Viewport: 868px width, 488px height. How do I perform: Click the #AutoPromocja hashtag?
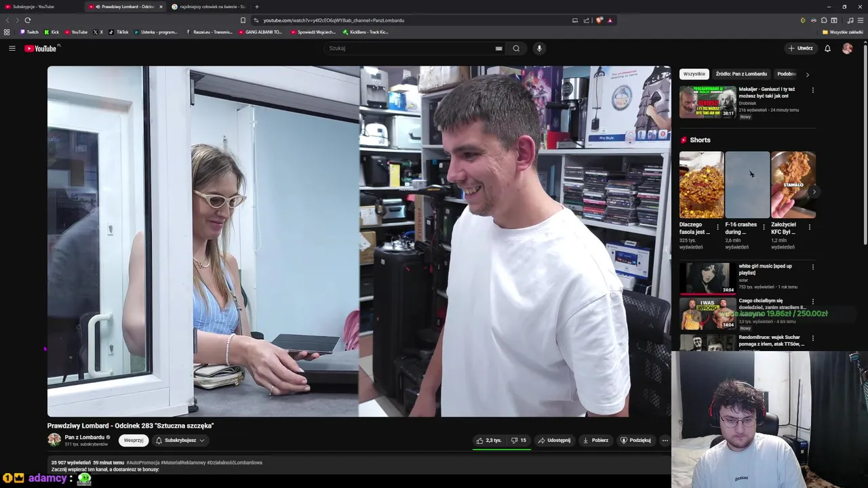142,462
